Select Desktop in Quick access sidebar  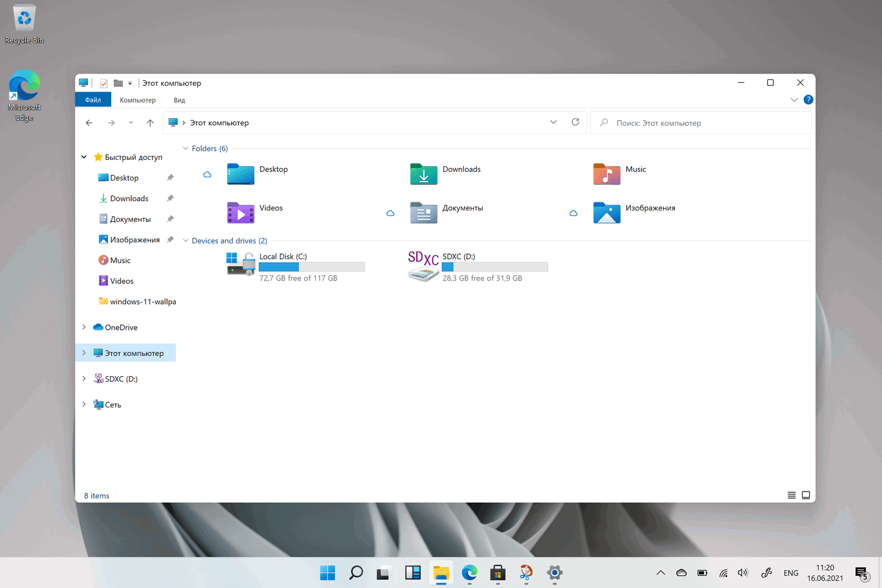coord(125,178)
